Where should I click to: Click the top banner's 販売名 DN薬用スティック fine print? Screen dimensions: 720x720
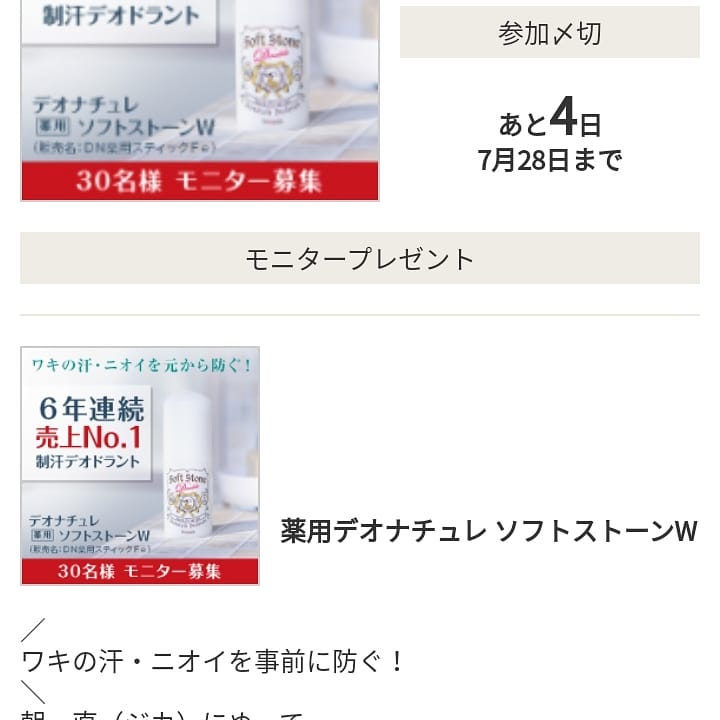pyautogui.click(x=124, y=148)
